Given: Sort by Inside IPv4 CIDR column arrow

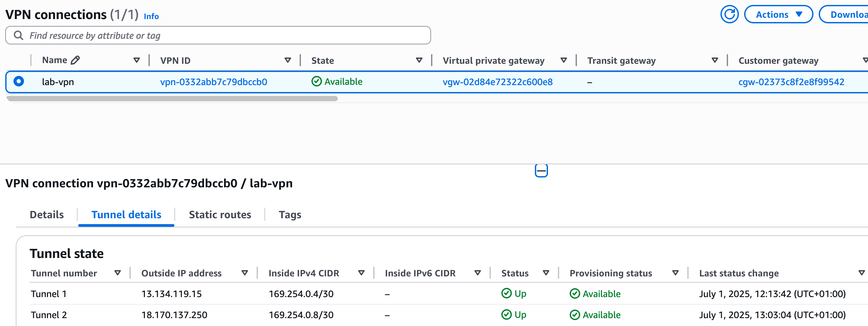Looking at the screenshot, I should [361, 273].
